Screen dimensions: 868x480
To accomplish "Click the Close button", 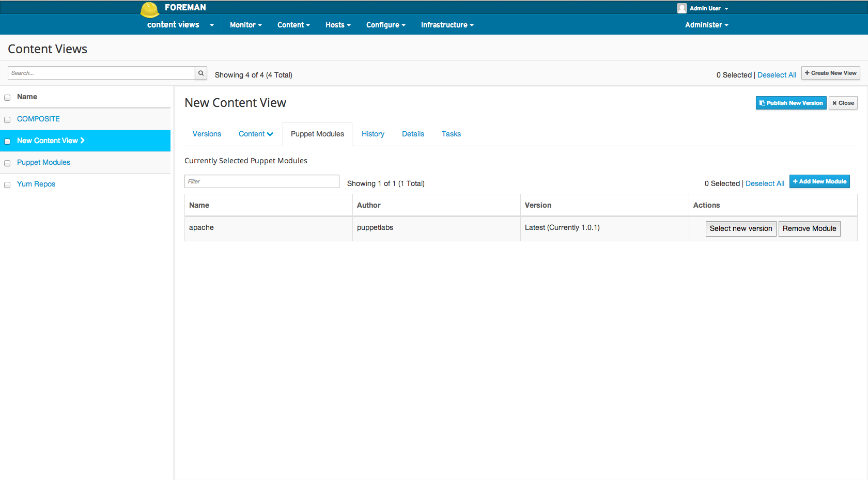I will pos(843,103).
